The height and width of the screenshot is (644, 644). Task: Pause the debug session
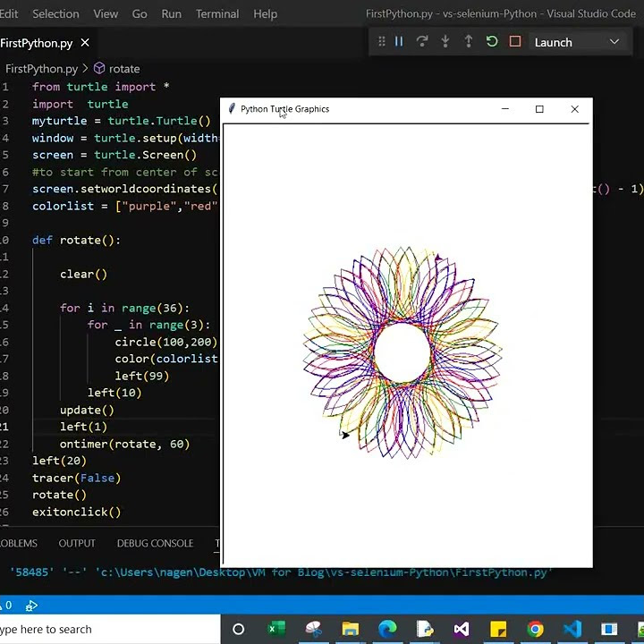coord(399,41)
